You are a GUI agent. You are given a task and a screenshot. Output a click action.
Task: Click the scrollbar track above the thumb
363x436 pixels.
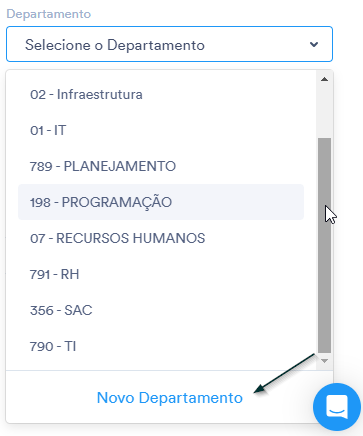tap(324, 111)
